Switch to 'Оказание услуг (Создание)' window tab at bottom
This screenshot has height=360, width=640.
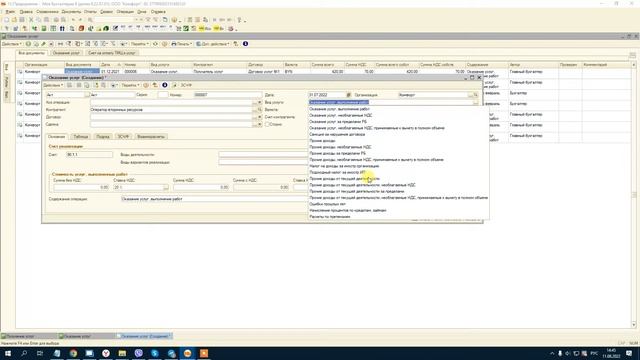(144, 336)
